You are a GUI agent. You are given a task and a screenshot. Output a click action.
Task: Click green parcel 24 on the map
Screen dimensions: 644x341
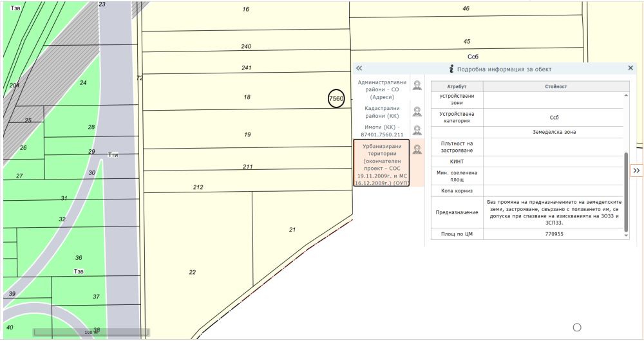[x=83, y=83]
